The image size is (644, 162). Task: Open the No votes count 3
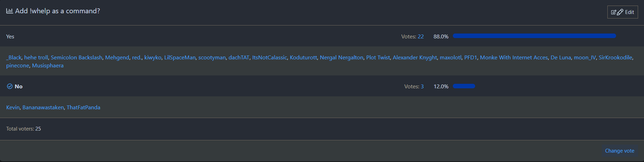pyautogui.click(x=422, y=87)
